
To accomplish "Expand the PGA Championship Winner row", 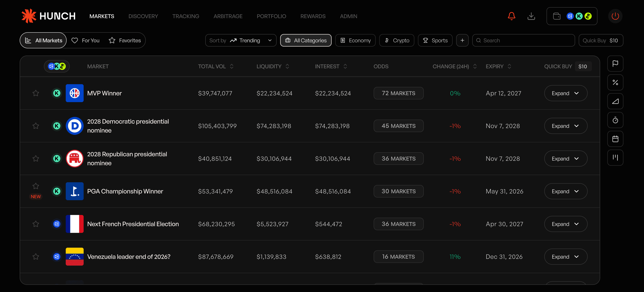I will pos(566,191).
